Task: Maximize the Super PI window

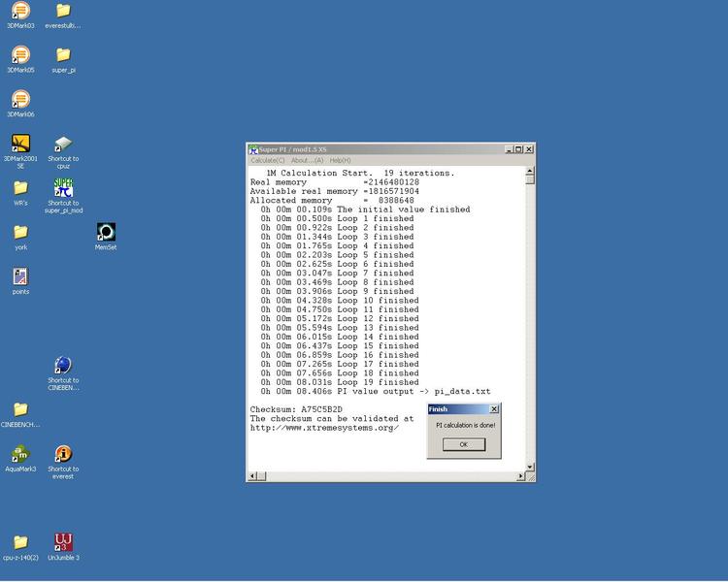Action: tap(518, 149)
